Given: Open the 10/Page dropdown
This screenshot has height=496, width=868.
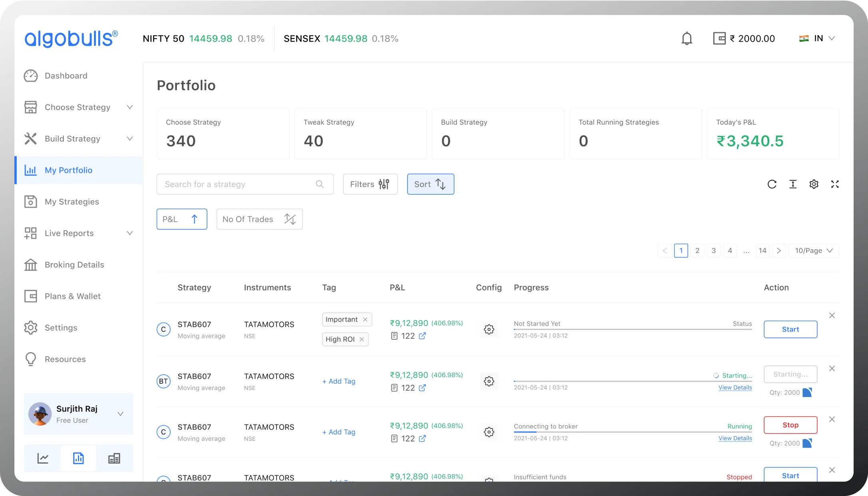Looking at the screenshot, I should coord(814,250).
